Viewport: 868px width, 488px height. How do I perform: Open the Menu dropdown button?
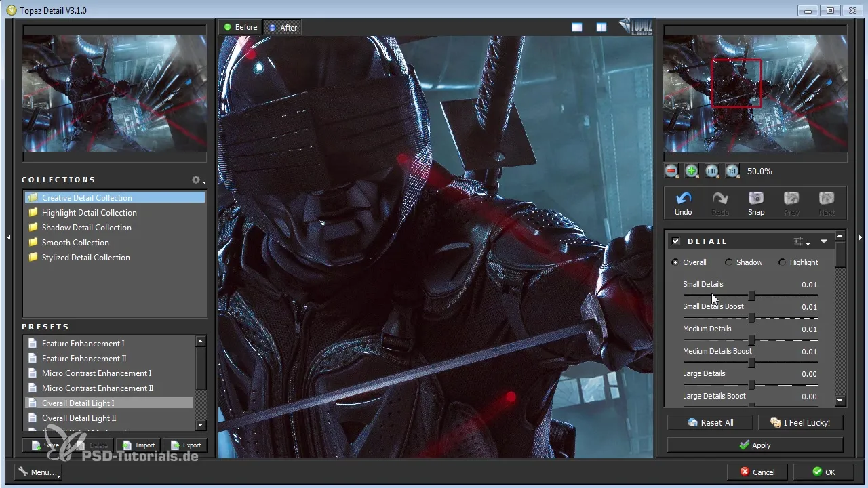pos(38,472)
